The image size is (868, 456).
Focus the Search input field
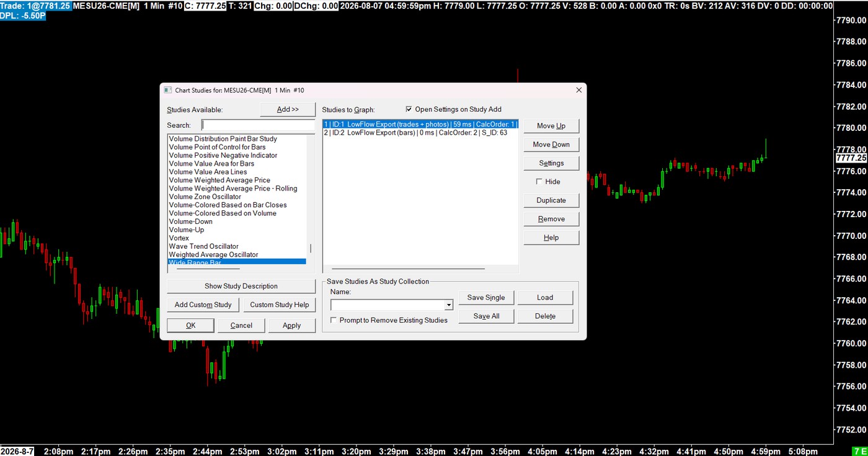coord(258,125)
